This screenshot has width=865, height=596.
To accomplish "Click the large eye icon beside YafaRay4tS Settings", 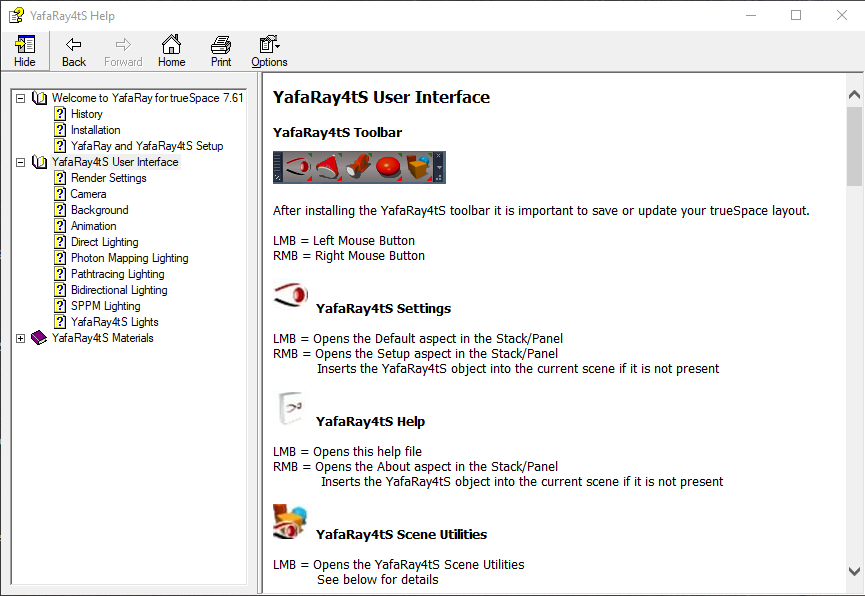I will coord(291,295).
